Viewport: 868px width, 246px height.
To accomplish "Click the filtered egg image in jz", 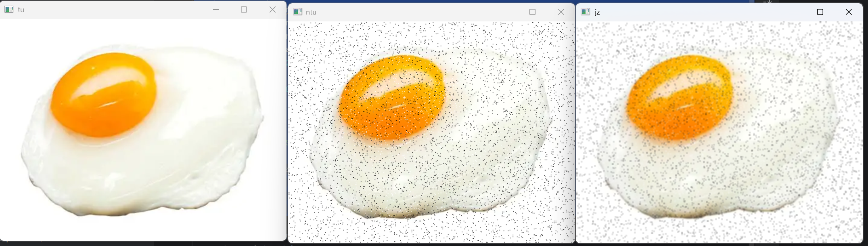I will point(719,132).
